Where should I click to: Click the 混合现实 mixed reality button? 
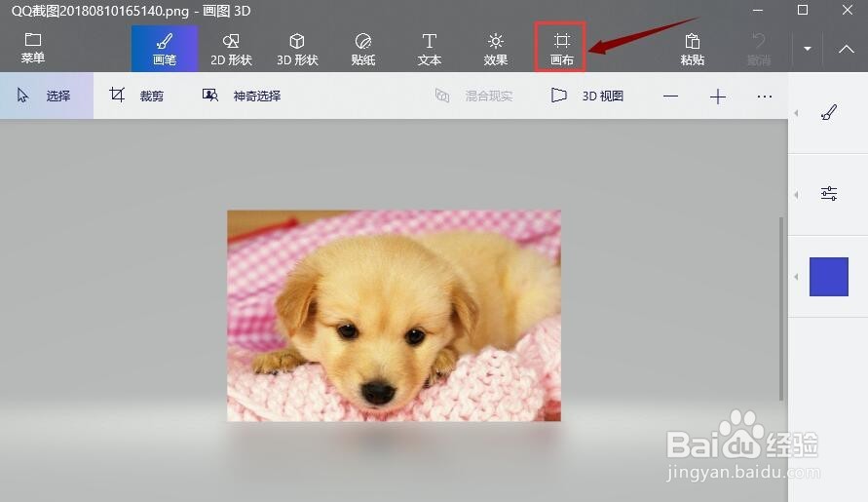point(473,96)
